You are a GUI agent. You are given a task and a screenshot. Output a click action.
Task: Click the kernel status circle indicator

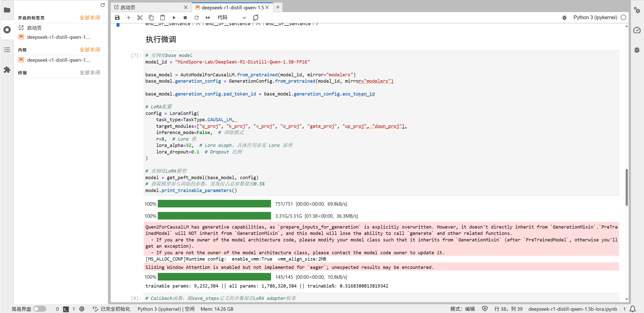click(623, 18)
